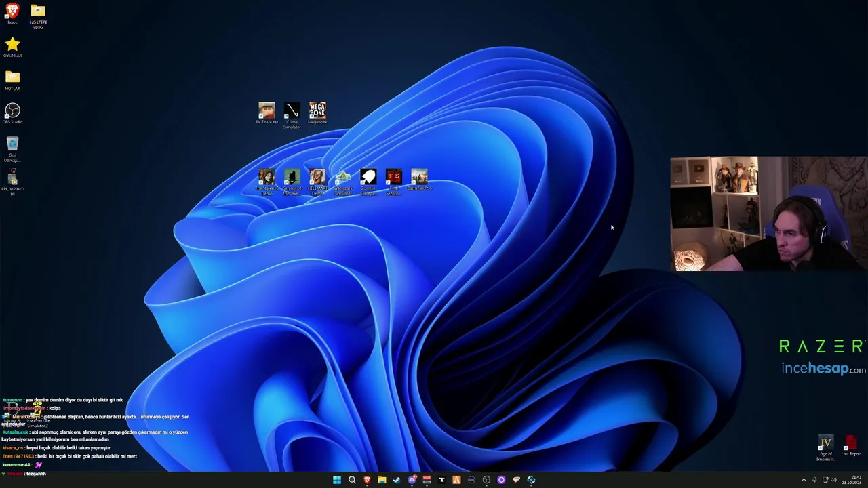Viewport: 868px width, 488px height.
Task: Open File Explorer from the taskbar
Action: (382, 480)
